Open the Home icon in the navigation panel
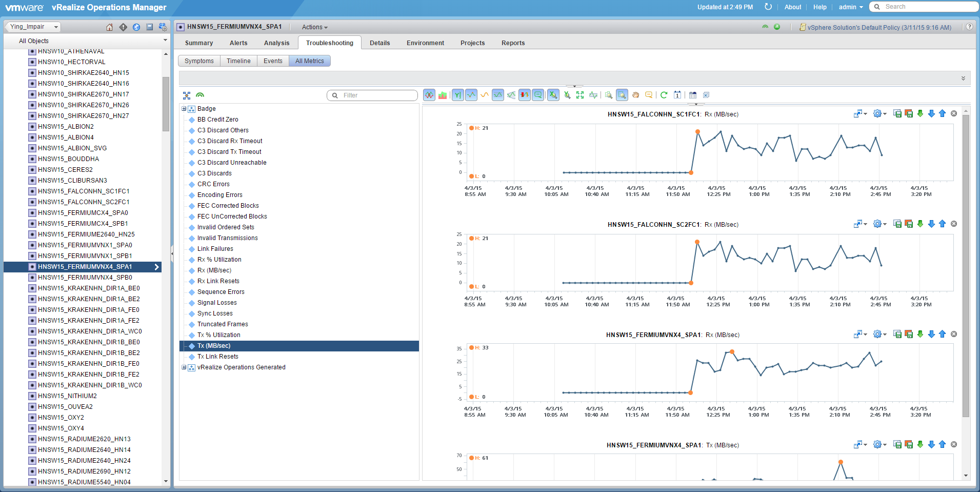This screenshot has height=492, width=980. (x=109, y=27)
